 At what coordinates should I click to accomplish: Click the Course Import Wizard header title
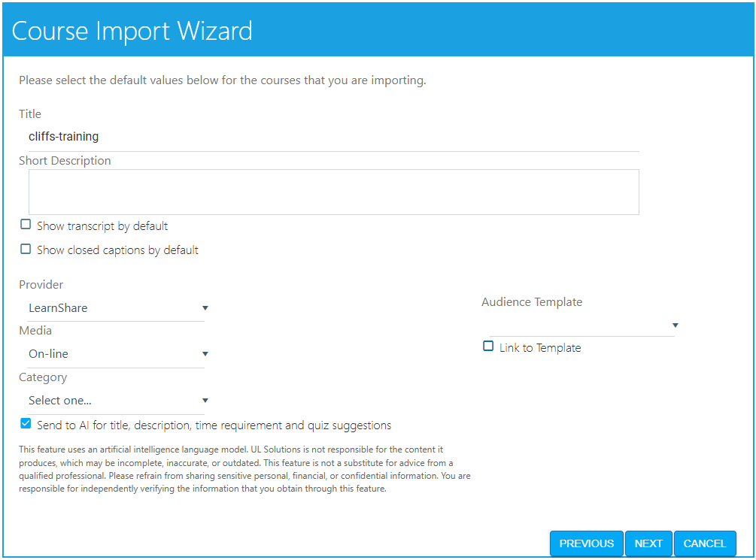[x=132, y=31]
